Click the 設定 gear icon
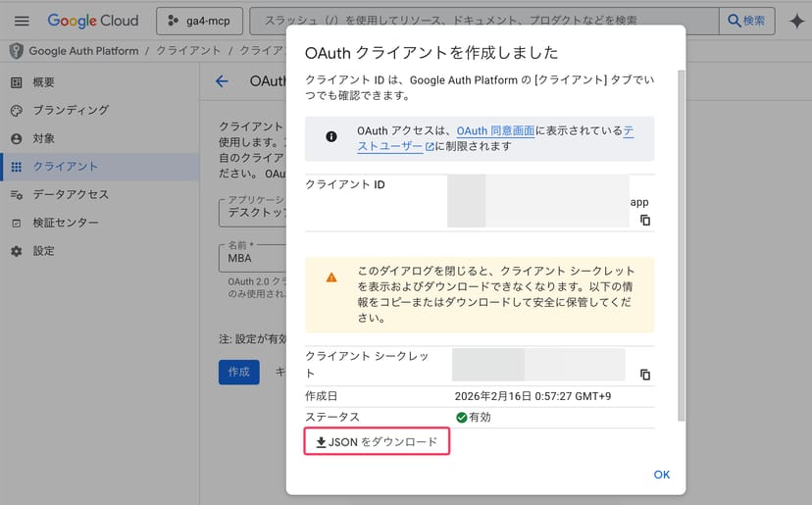 click(17, 251)
